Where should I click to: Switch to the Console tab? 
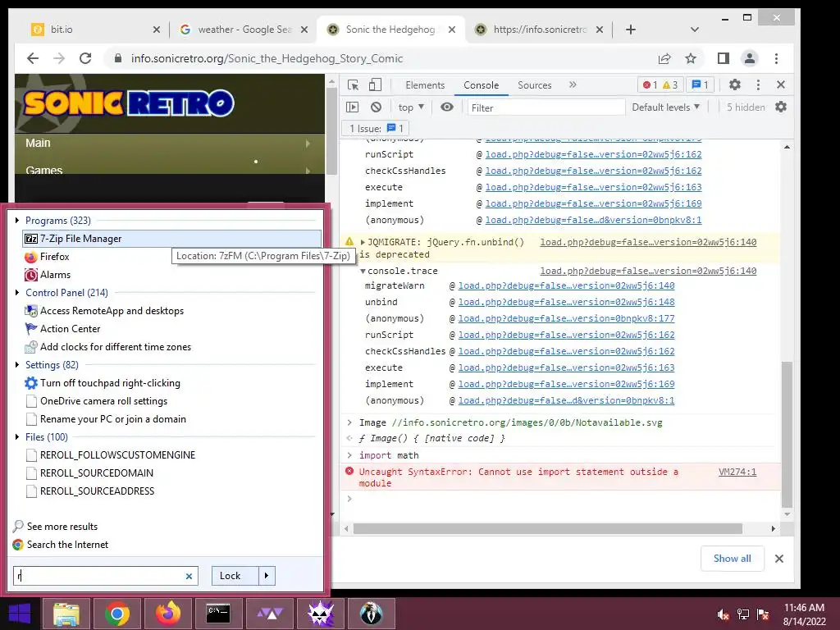481,85
